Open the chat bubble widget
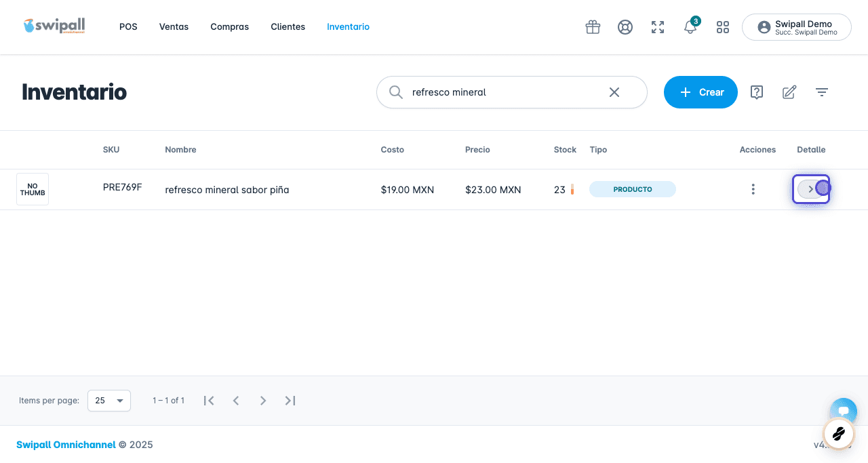Image resolution: width=868 pixels, height=463 pixels. [x=844, y=411]
